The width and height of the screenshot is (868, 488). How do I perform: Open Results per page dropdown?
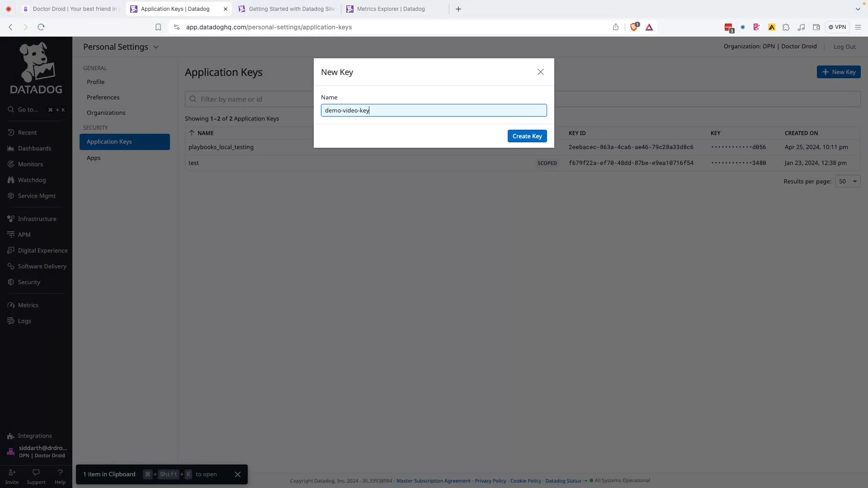(848, 181)
